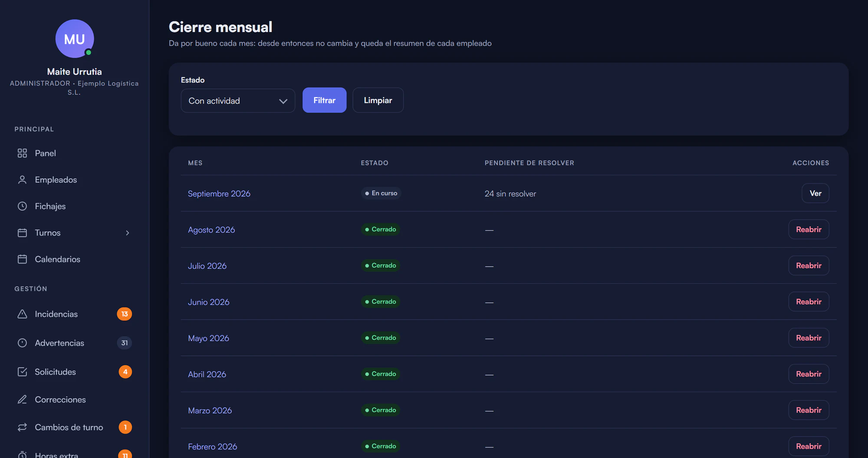Viewport: 868px width, 458px height.
Task: Click the Fichajes clock icon
Action: (x=22, y=206)
